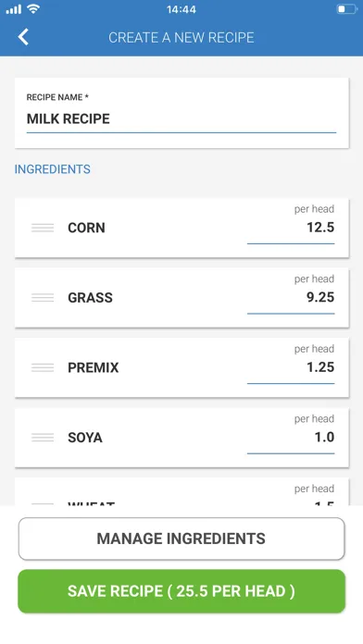Open Manage Ingredients
The height and width of the screenshot is (644, 363).
(x=181, y=539)
